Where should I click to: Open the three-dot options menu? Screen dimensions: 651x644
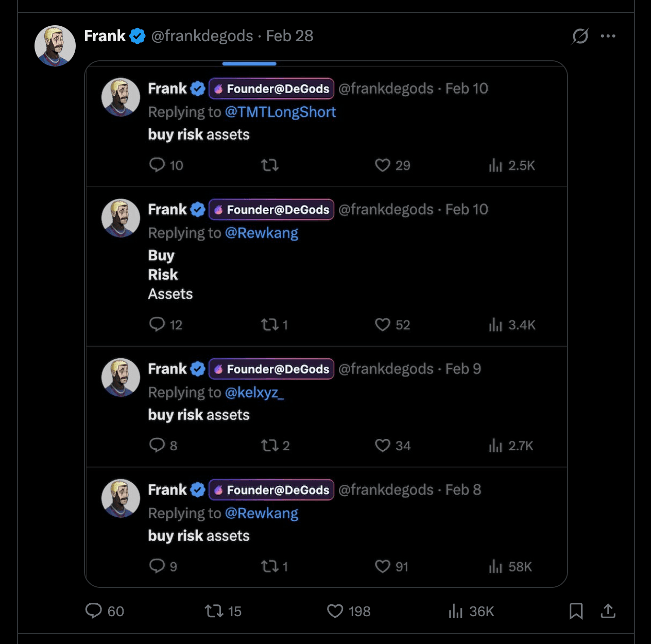tap(608, 36)
